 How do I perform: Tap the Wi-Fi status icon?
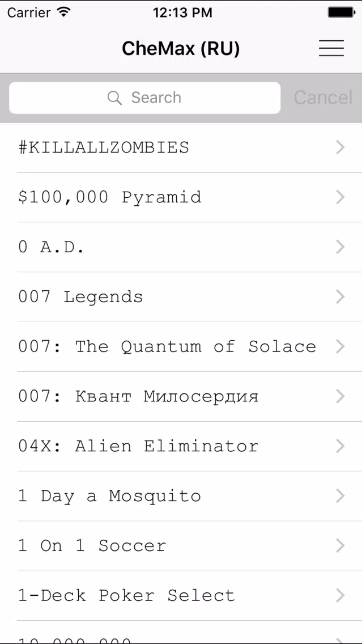pos(63,12)
